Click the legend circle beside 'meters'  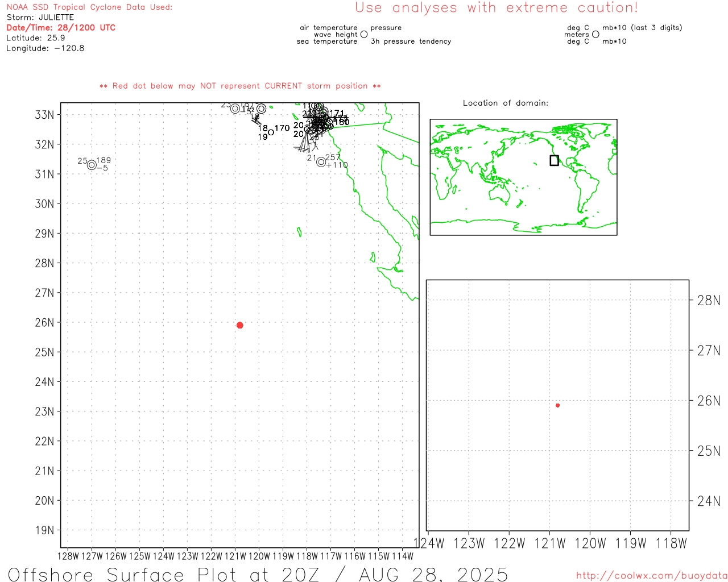point(595,34)
